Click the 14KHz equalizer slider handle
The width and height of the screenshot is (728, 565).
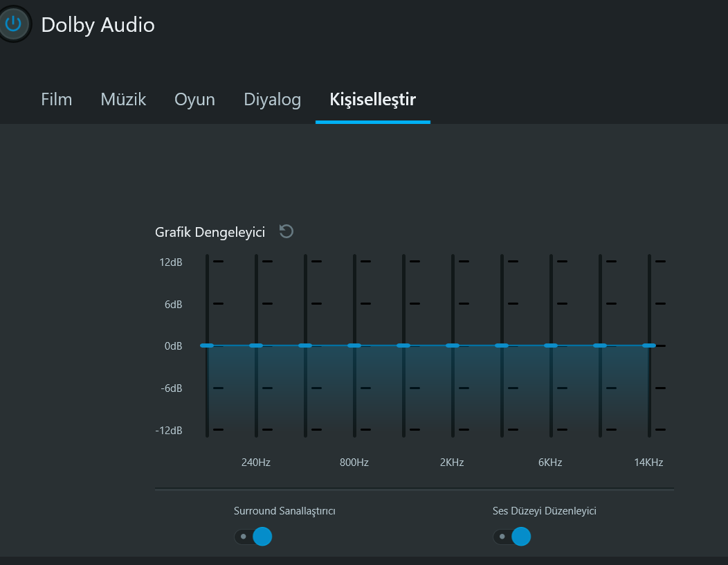[649, 346]
